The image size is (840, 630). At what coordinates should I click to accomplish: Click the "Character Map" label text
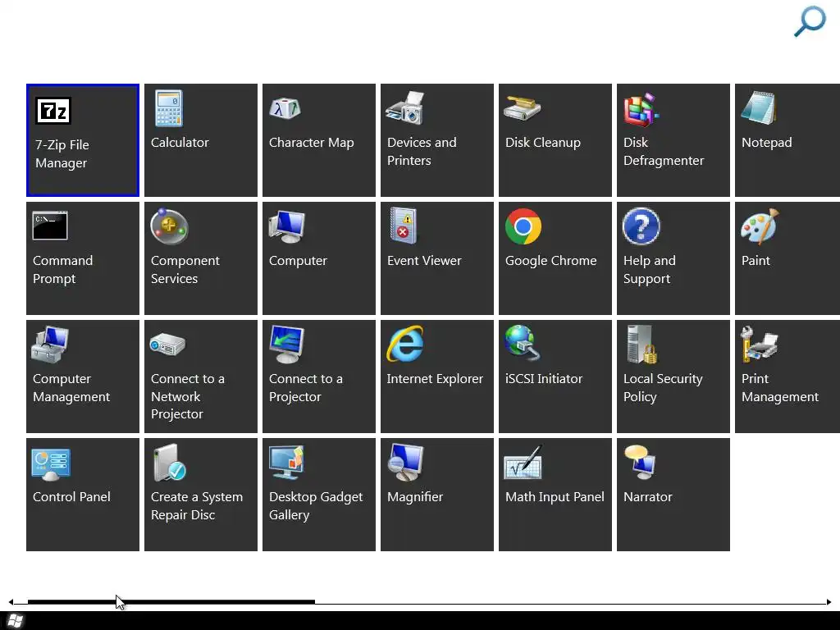[x=311, y=143]
